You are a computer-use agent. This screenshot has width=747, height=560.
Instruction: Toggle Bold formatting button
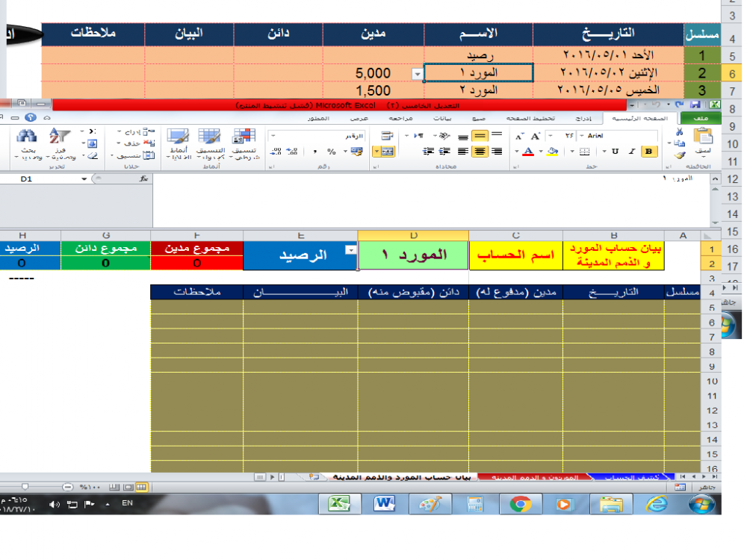click(648, 152)
